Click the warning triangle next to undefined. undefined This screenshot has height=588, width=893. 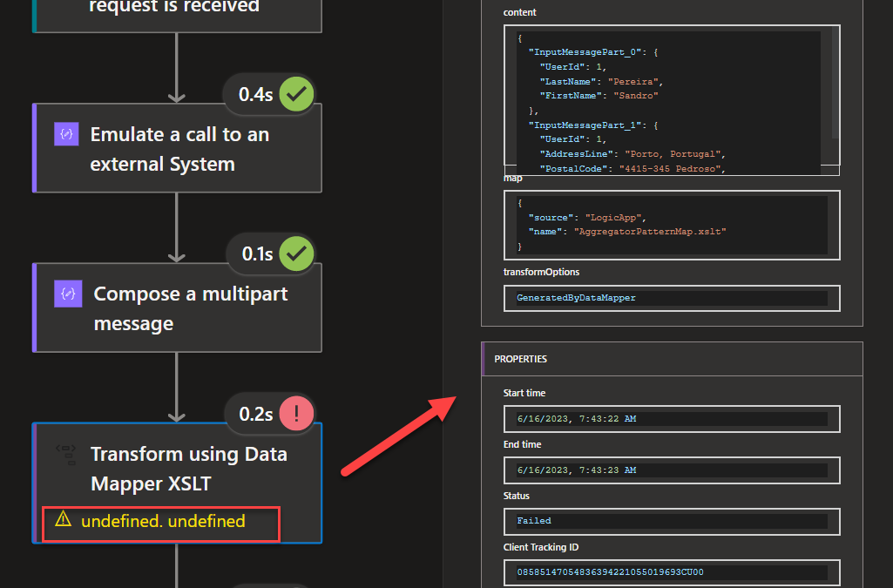tap(64, 519)
